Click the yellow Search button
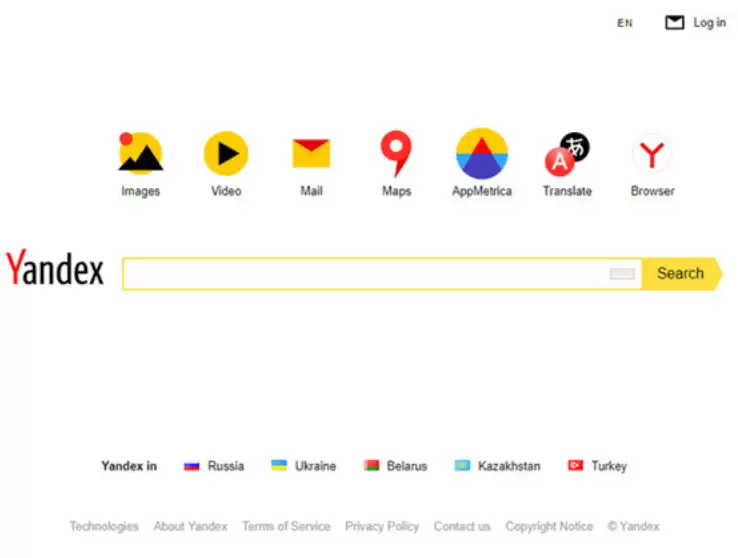 click(x=681, y=273)
